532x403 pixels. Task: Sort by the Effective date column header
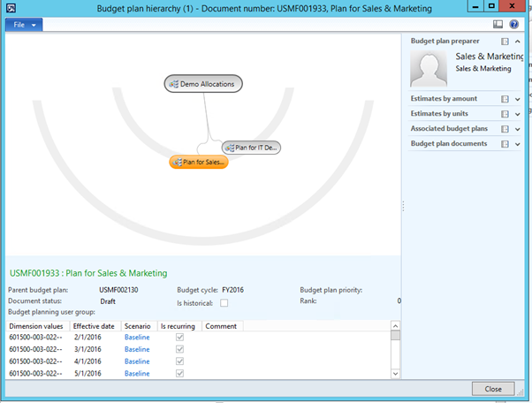(x=94, y=326)
